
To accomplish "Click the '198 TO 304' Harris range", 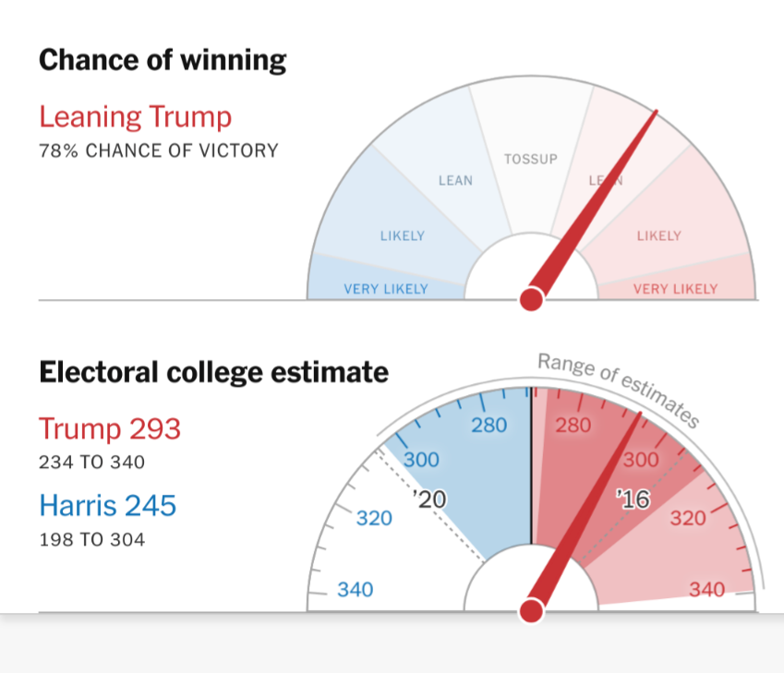I will [91, 539].
